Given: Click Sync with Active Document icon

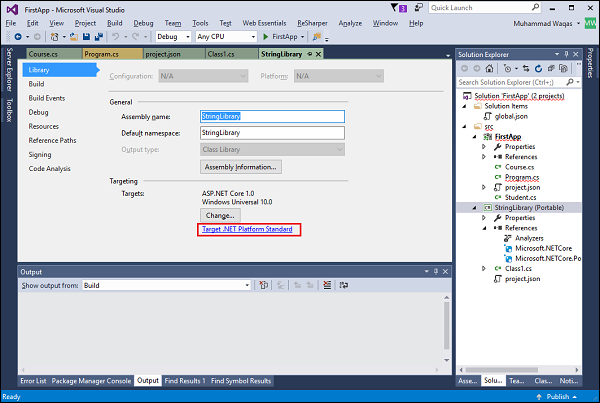Looking at the screenshot, I should point(526,69).
